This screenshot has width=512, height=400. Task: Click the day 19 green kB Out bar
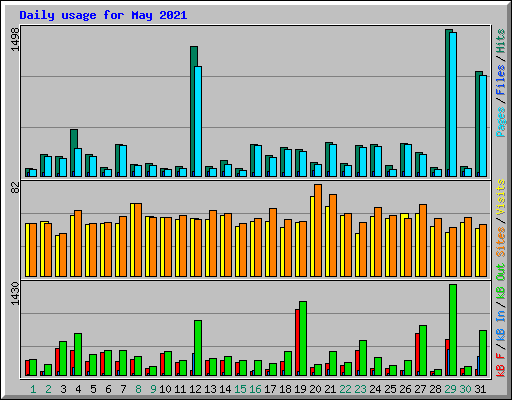coord(303,339)
